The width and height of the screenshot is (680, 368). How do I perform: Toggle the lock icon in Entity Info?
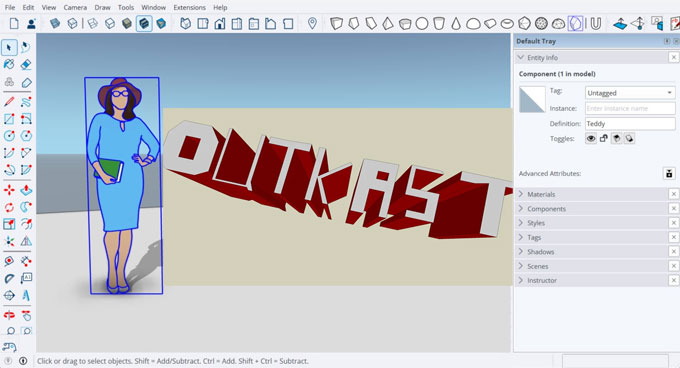(x=604, y=139)
